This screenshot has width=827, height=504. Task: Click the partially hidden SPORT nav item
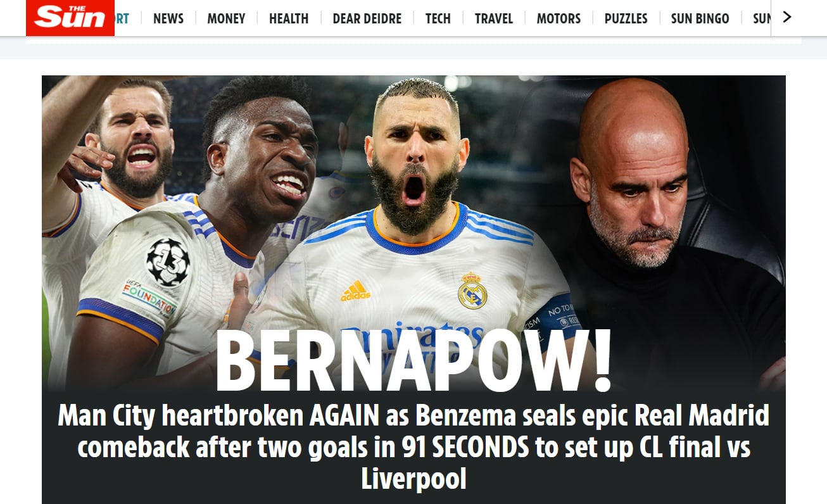coord(122,18)
